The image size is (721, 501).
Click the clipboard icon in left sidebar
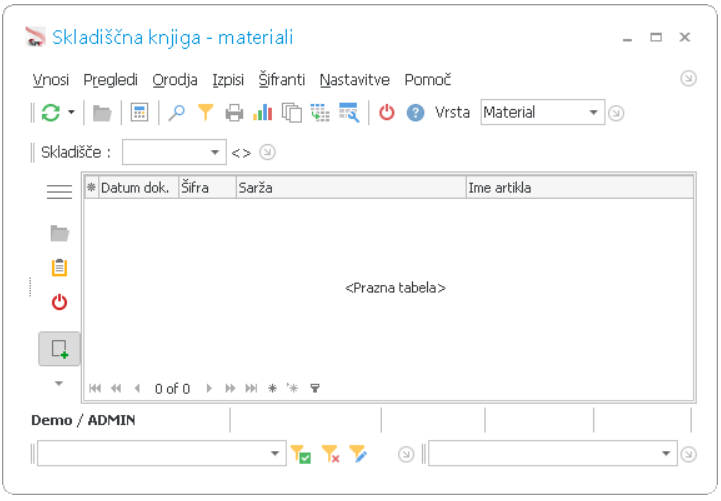(59, 268)
